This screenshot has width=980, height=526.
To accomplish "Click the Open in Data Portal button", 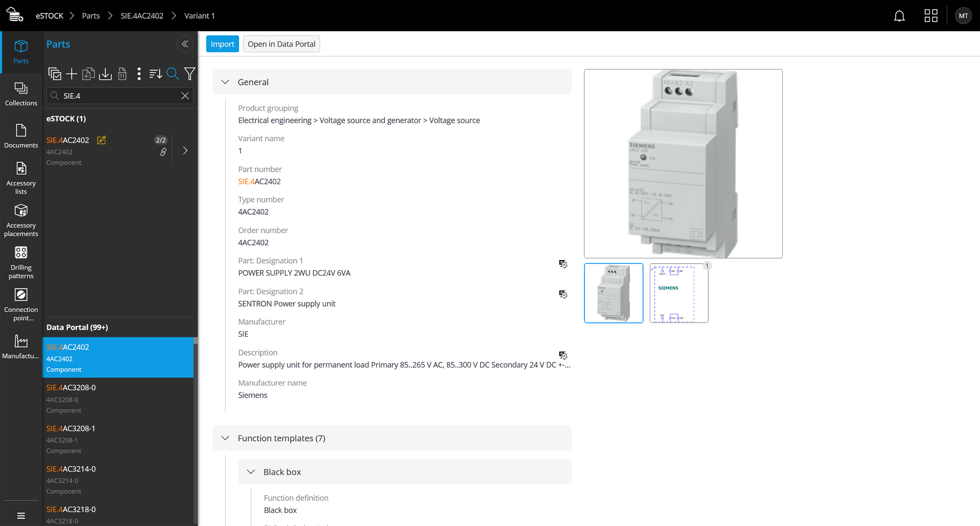I will click(281, 44).
